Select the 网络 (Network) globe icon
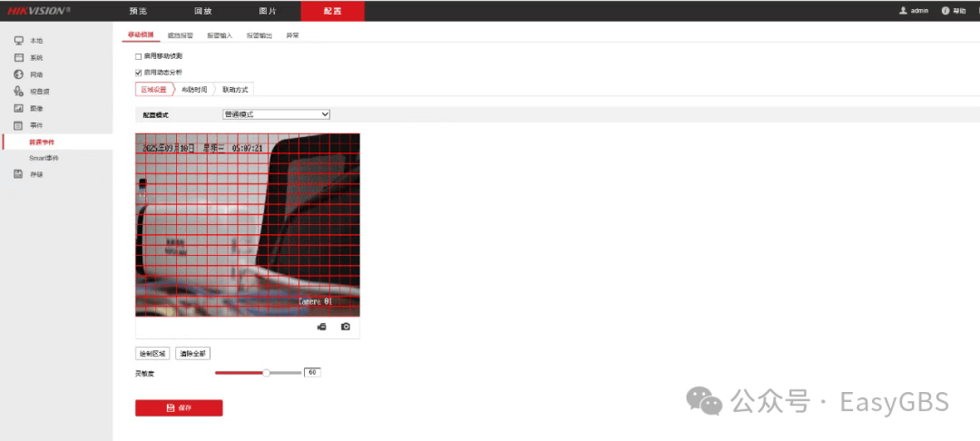This screenshot has width=980, height=441. tap(18, 74)
